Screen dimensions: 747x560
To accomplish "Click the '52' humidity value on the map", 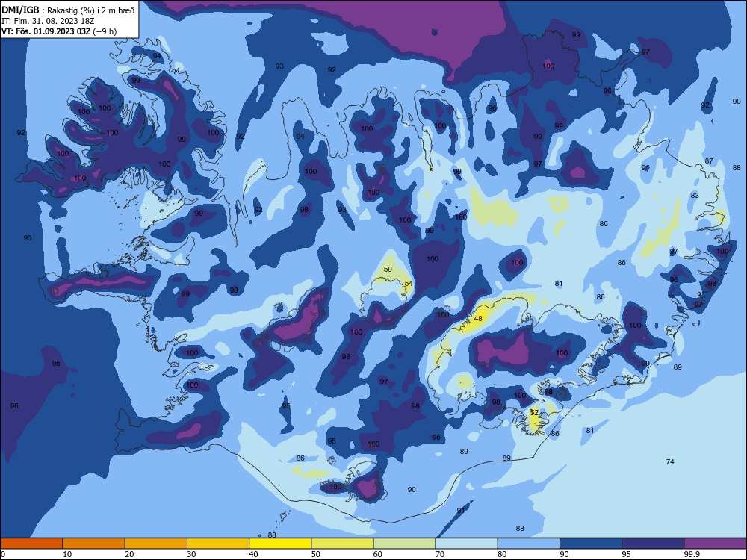I will (x=534, y=412).
